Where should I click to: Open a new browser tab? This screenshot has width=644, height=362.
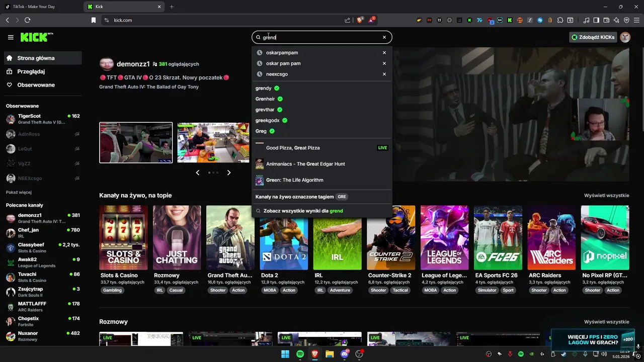(172, 7)
